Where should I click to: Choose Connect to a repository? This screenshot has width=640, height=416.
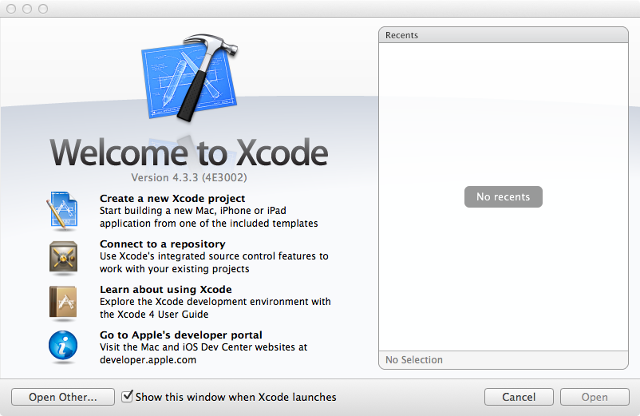click(x=162, y=244)
